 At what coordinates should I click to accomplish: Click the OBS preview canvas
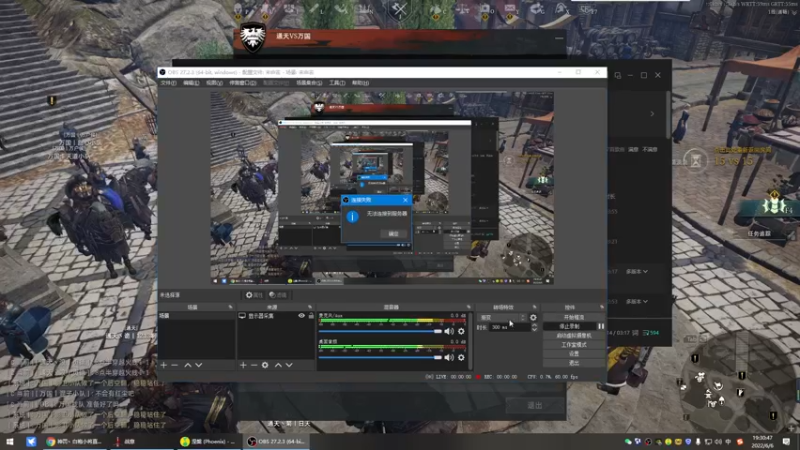tap(382, 188)
